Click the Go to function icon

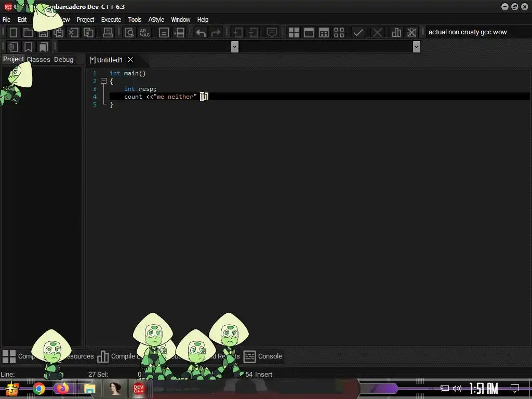point(164,33)
